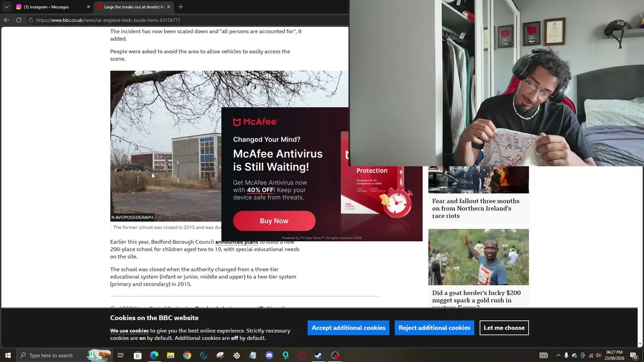The height and width of the screenshot is (362, 644).
Task: Open the clock showing 06:27 PM
Action: tap(615, 355)
